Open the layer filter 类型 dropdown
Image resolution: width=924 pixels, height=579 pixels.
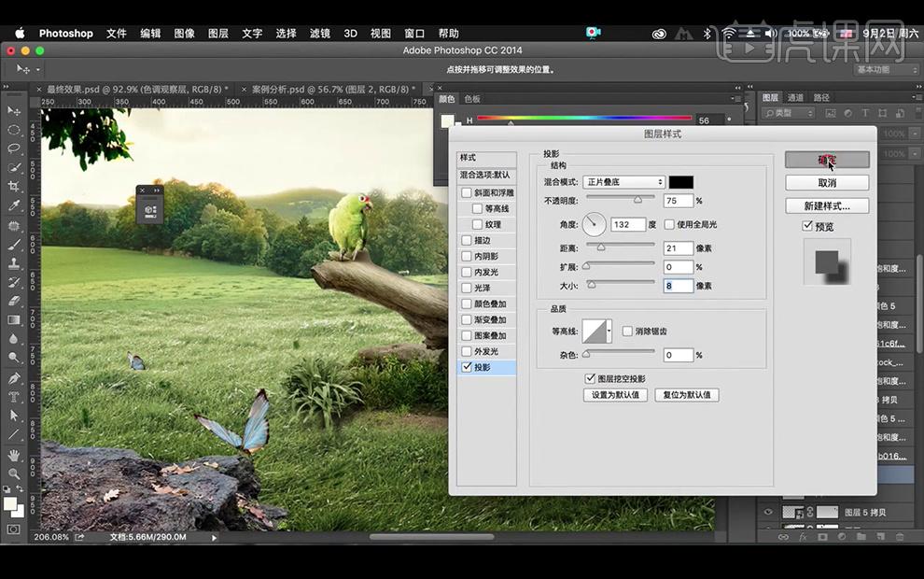pos(788,113)
